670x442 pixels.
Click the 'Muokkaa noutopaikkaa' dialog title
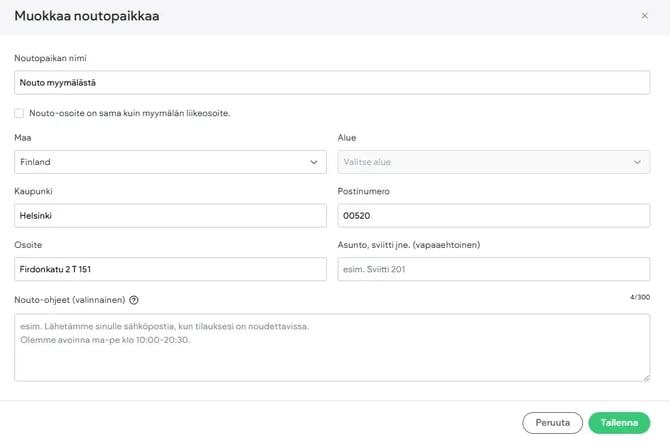point(86,16)
